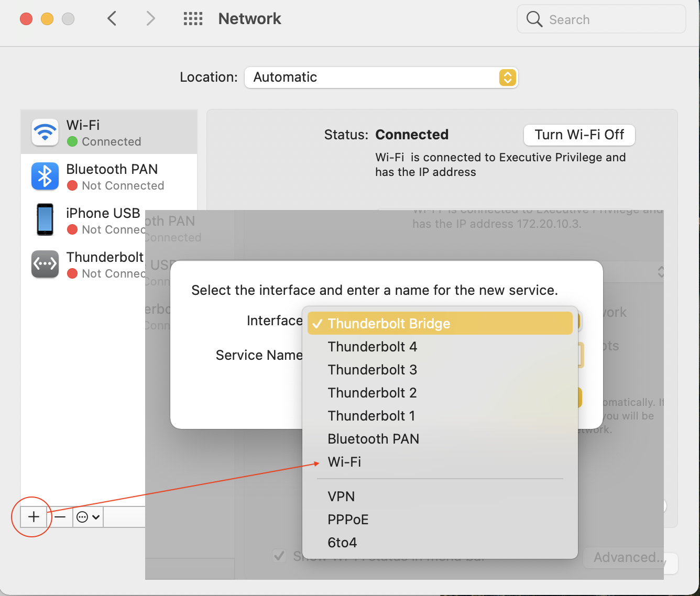The width and height of the screenshot is (700, 596).
Task: Open the Location pop-up set to Automatic
Action: click(381, 78)
